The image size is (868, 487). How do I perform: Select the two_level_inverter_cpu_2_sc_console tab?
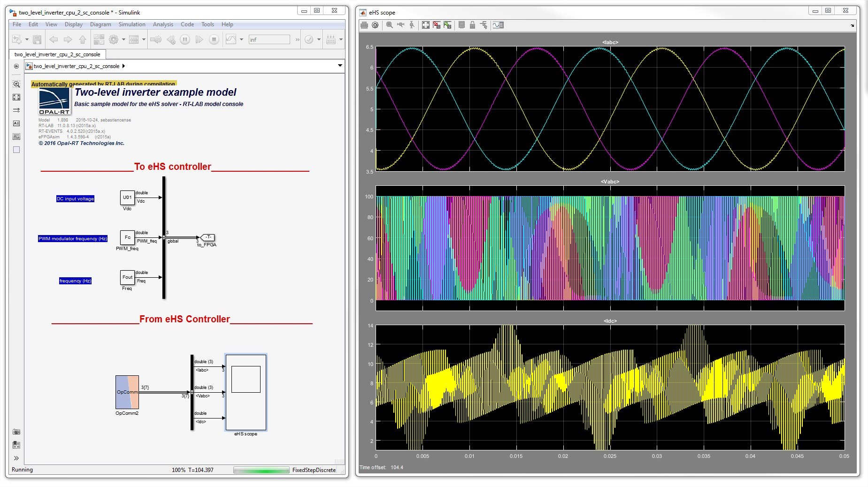(x=57, y=54)
